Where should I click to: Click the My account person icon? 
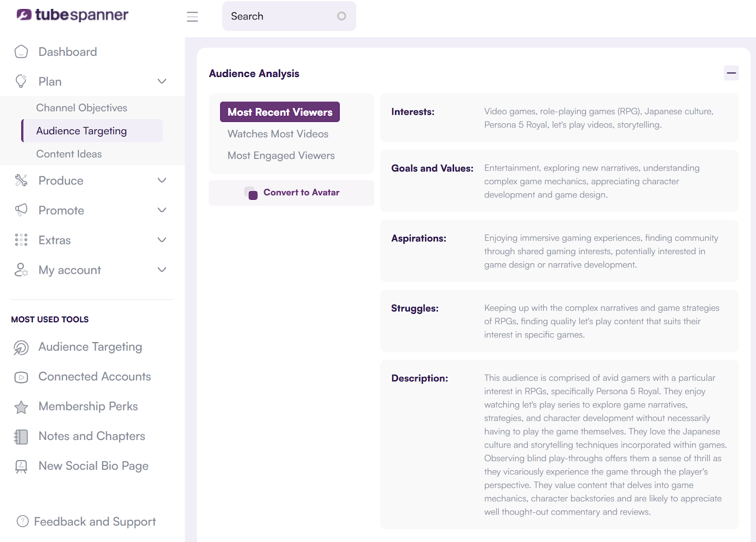coord(21,269)
